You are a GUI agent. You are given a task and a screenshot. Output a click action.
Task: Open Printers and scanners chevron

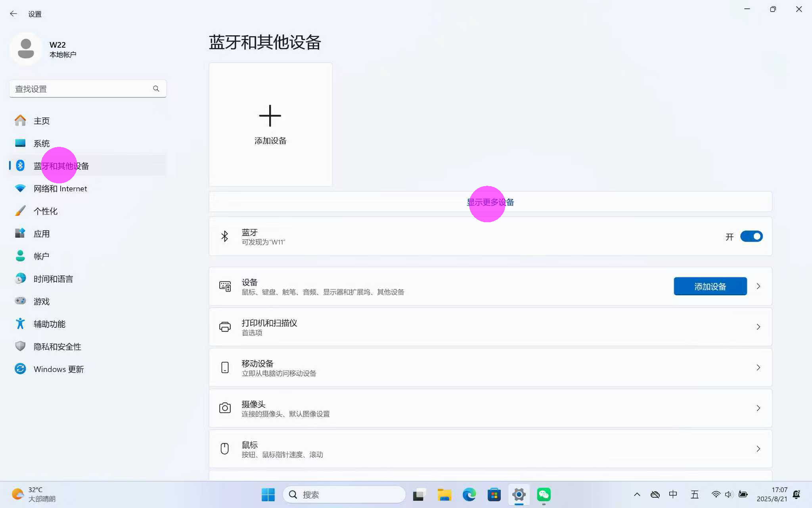758,327
